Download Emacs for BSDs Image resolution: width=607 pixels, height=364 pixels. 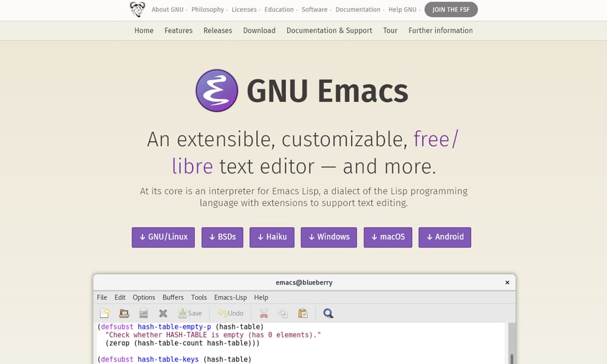pos(222,237)
